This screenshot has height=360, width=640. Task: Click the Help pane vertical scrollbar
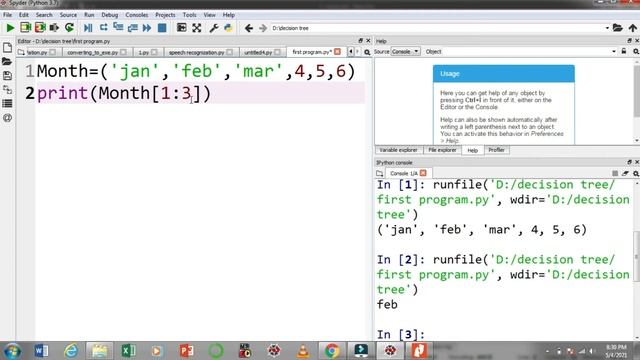(636, 100)
